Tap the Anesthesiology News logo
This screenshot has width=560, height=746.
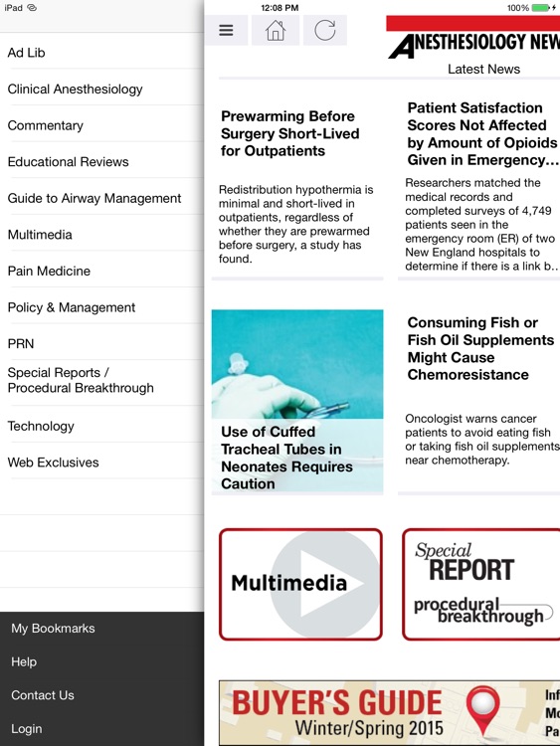(473, 38)
